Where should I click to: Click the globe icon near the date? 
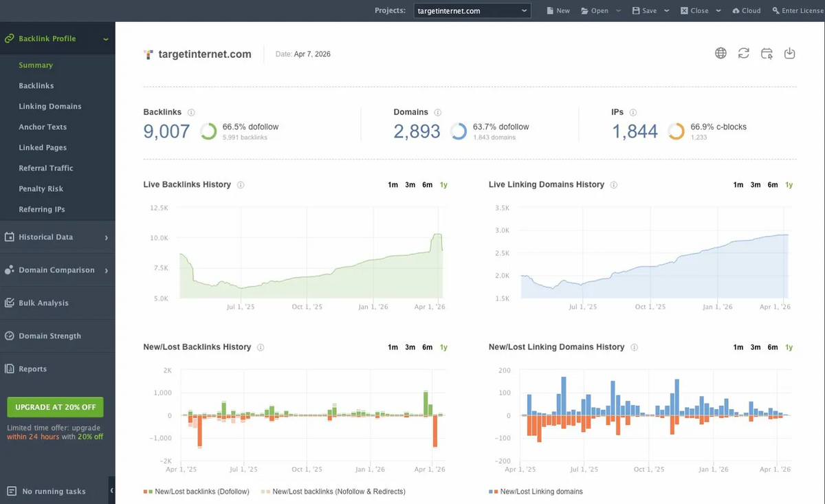click(720, 53)
